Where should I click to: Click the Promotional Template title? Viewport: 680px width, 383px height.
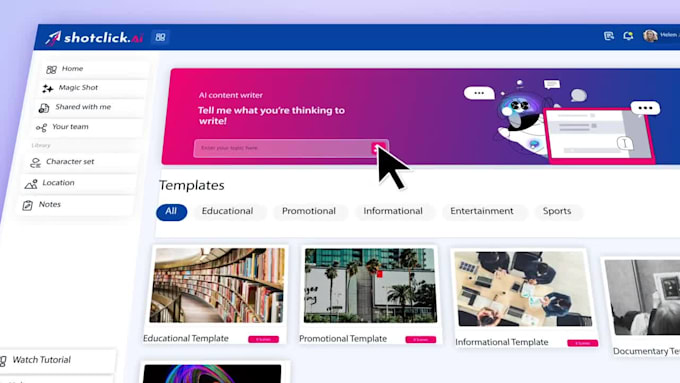click(343, 339)
